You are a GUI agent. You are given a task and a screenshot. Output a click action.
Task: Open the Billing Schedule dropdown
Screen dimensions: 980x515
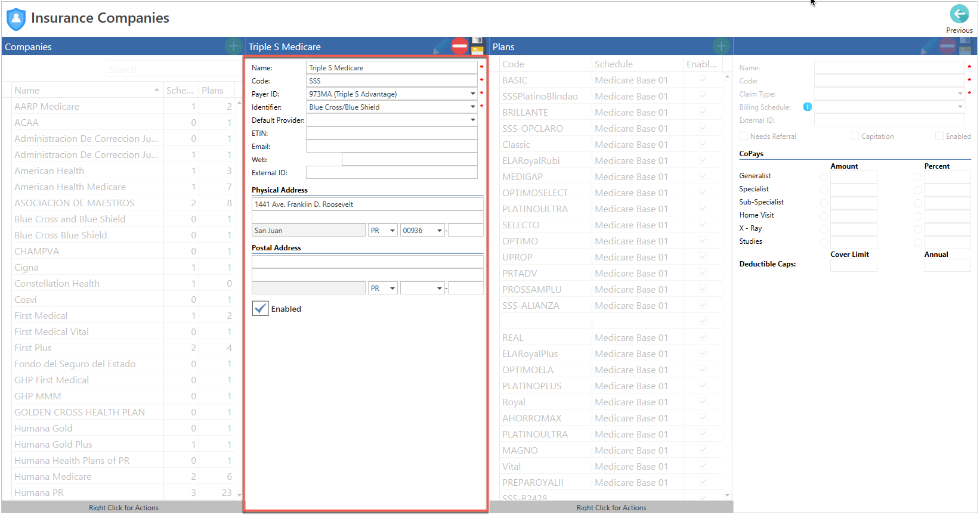[x=960, y=107]
